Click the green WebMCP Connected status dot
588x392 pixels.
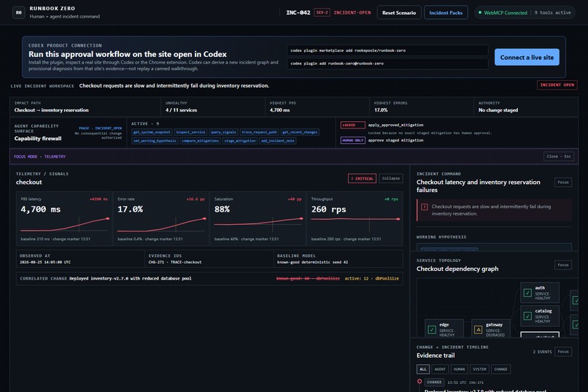click(480, 12)
